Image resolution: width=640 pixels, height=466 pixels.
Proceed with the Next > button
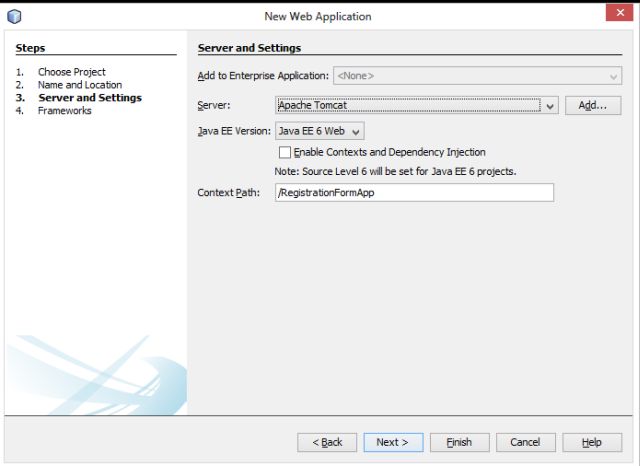coord(393,442)
